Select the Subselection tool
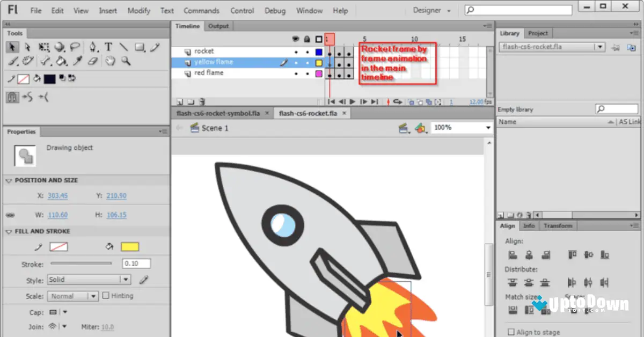 28,47
